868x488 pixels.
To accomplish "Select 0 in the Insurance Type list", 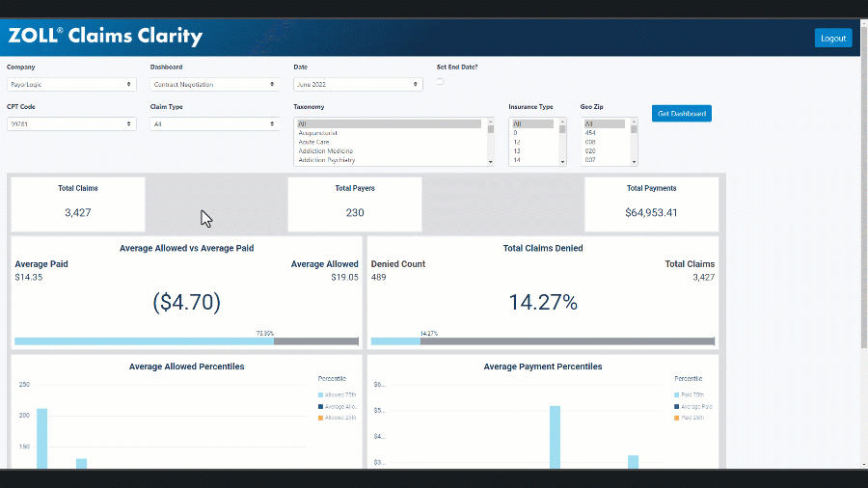I will [532, 133].
